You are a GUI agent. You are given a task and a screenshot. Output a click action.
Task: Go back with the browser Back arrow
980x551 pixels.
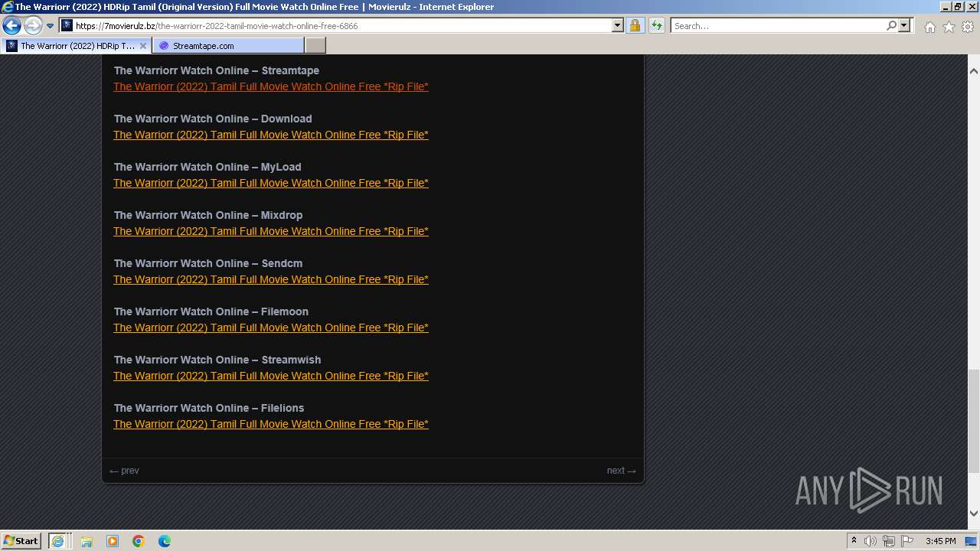11,26
